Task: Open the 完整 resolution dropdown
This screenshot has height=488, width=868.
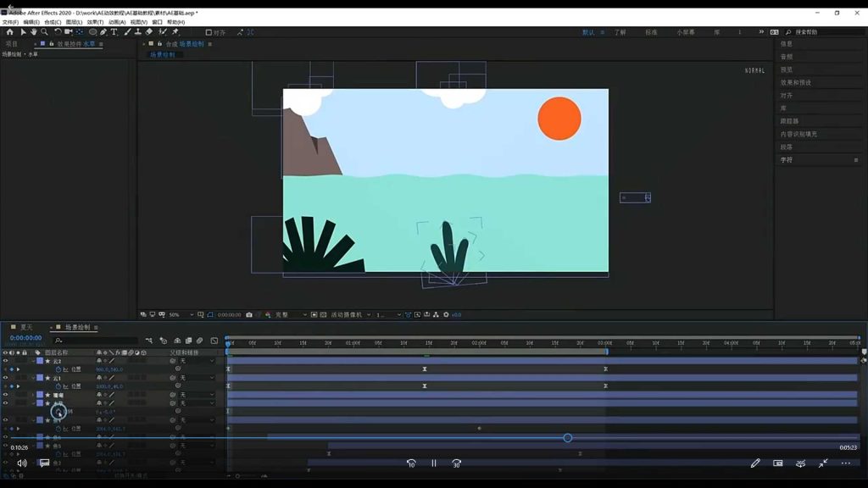Action: click(290, 314)
